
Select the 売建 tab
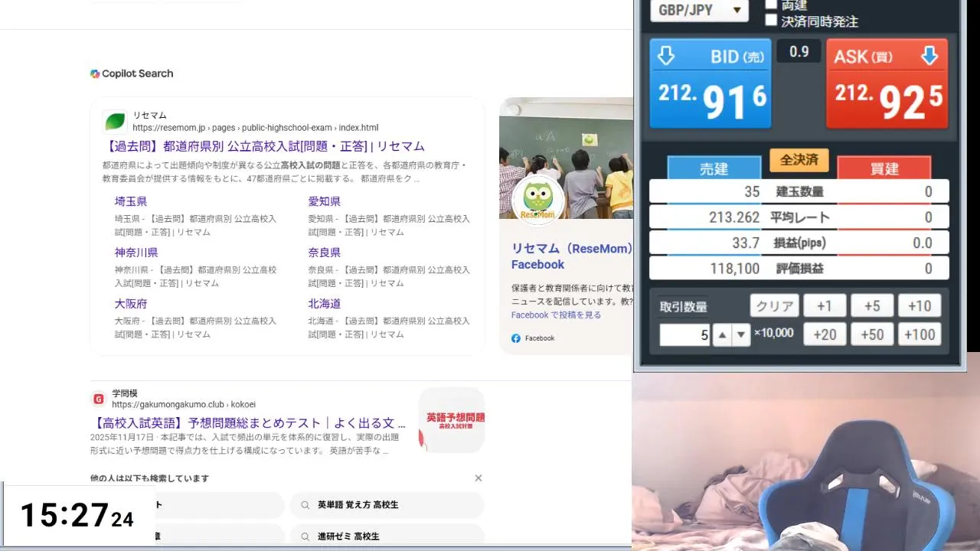(714, 168)
